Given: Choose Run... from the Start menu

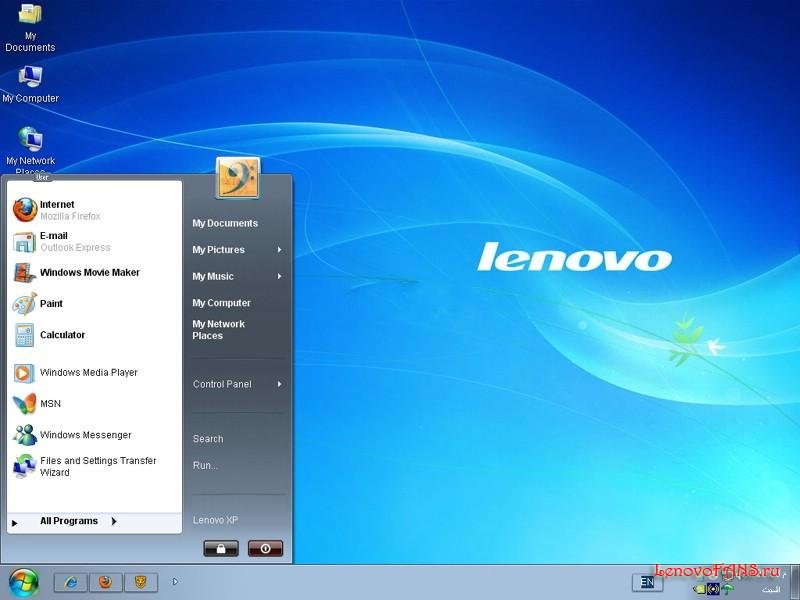Looking at the screenshot, I should coord(205,466).
